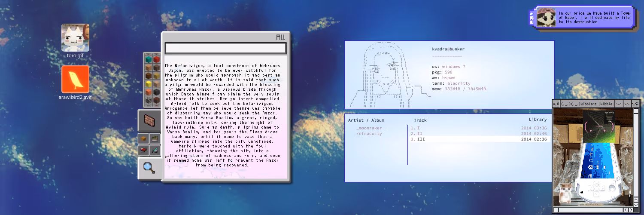Click the down arrow on kibblerz scrollbar

pyautogui.click(x=635, y=205)
